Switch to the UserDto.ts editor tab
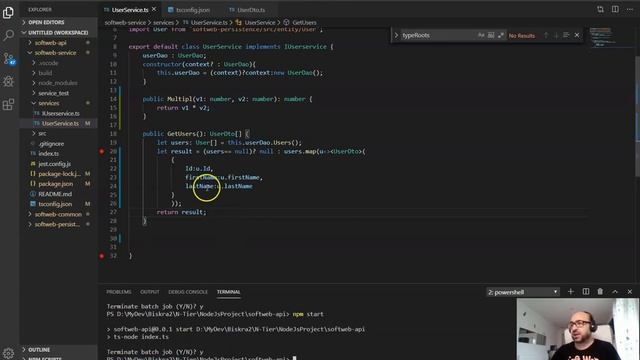 247,9
